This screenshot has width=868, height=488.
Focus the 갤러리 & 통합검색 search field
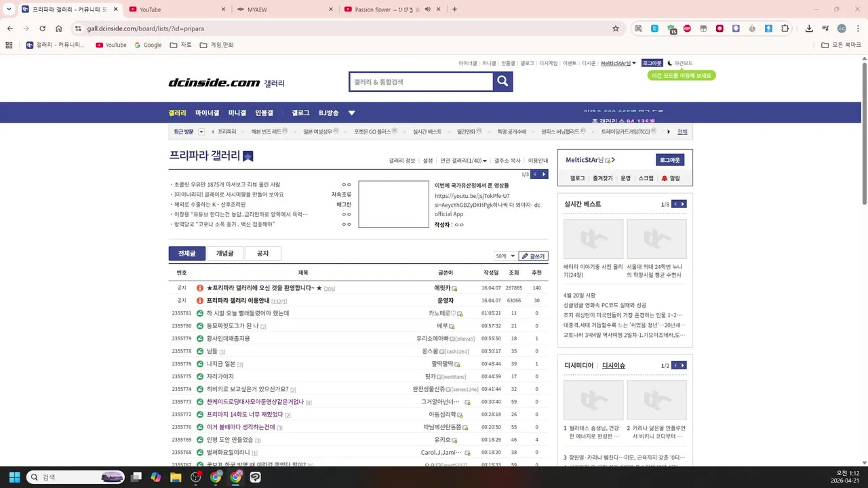[420, 82]
